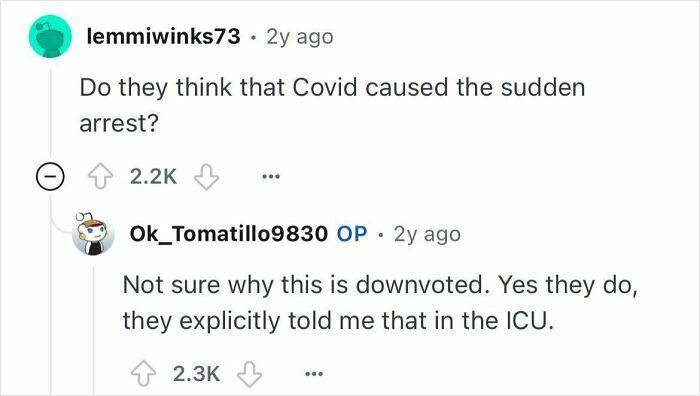
Task: Open more options on Ok_Tomatillo9830's reply
Action: pyautogui.click(x=314, y=374)
